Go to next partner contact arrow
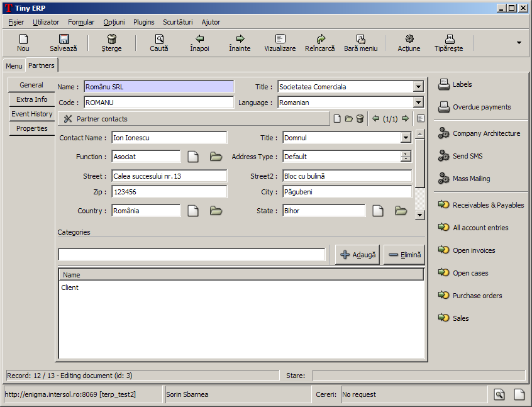Viewport: 532px width, 407px height. tap(406, 118)
